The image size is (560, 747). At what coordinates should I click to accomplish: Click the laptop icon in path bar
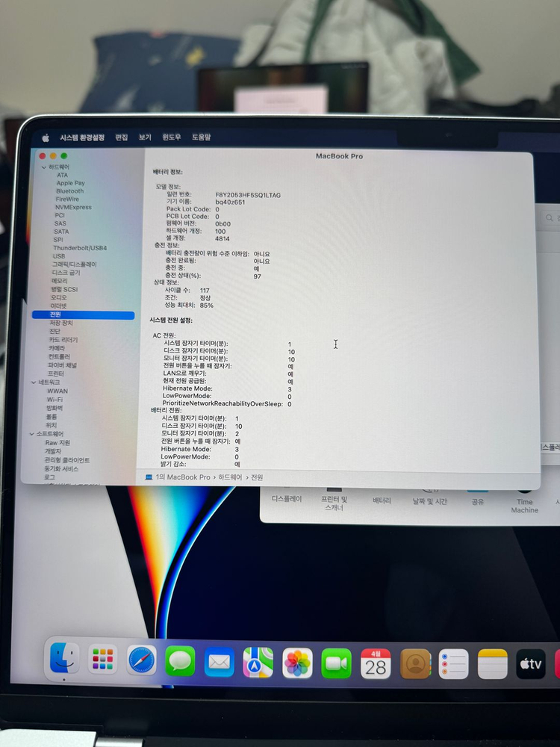(149, 477)
